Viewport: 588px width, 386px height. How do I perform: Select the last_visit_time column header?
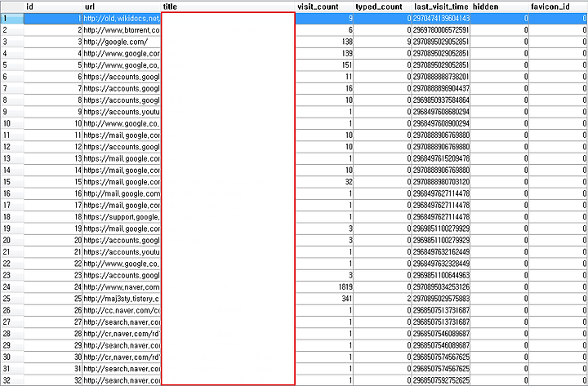tap(441, 7)
